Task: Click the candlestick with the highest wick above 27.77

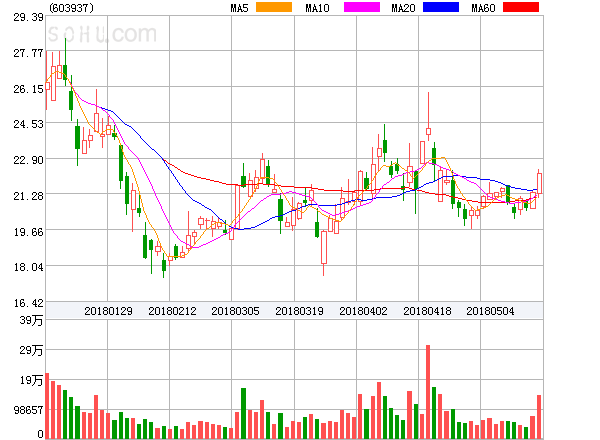Action: [x=65, y=62]
